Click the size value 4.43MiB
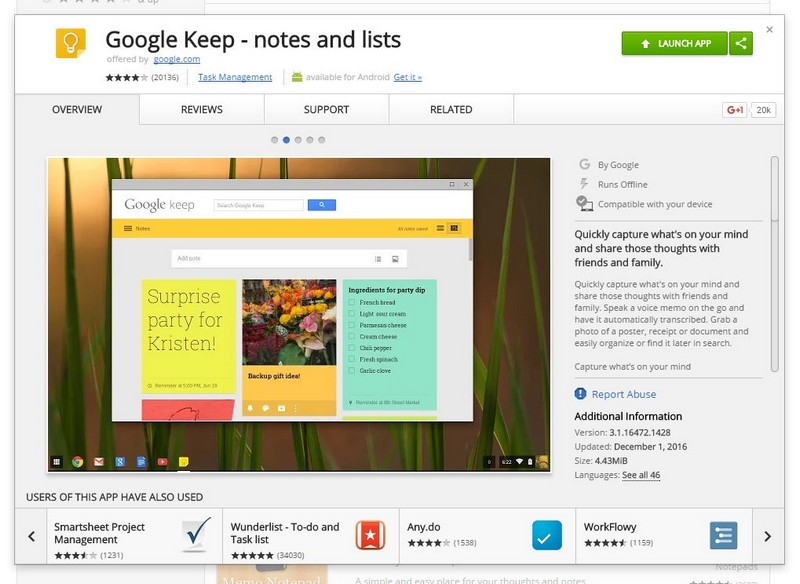Viewport: 800px width, 584px height. (611, 461)
